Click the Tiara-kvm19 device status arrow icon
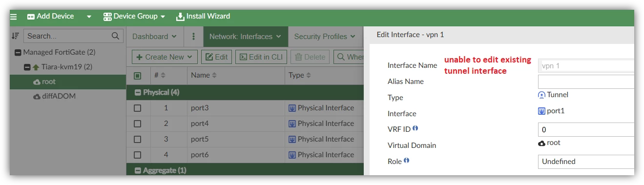The width and height of the screenshot is (644, 185). tap(36, 67)
